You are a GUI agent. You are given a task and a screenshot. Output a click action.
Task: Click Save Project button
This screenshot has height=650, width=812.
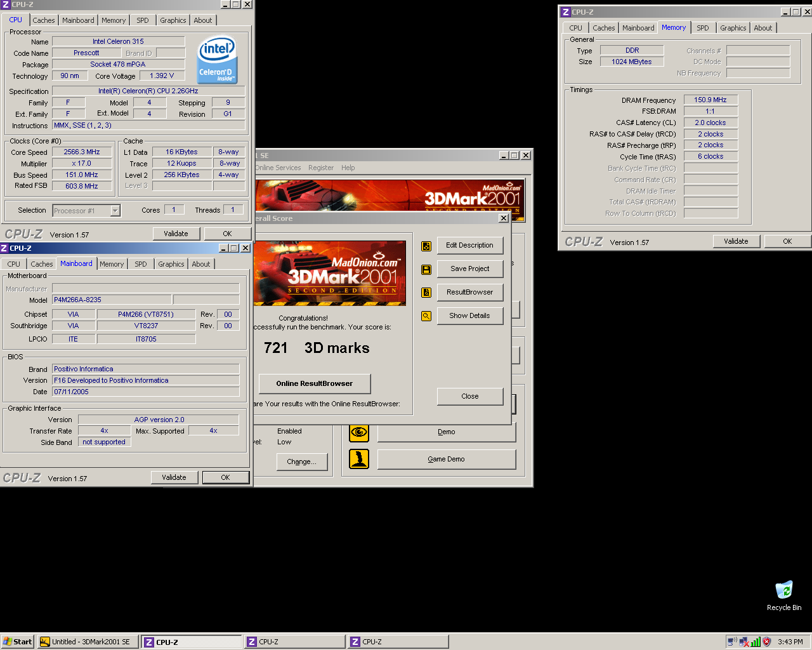pyautogui.click(x=470, y=269)
